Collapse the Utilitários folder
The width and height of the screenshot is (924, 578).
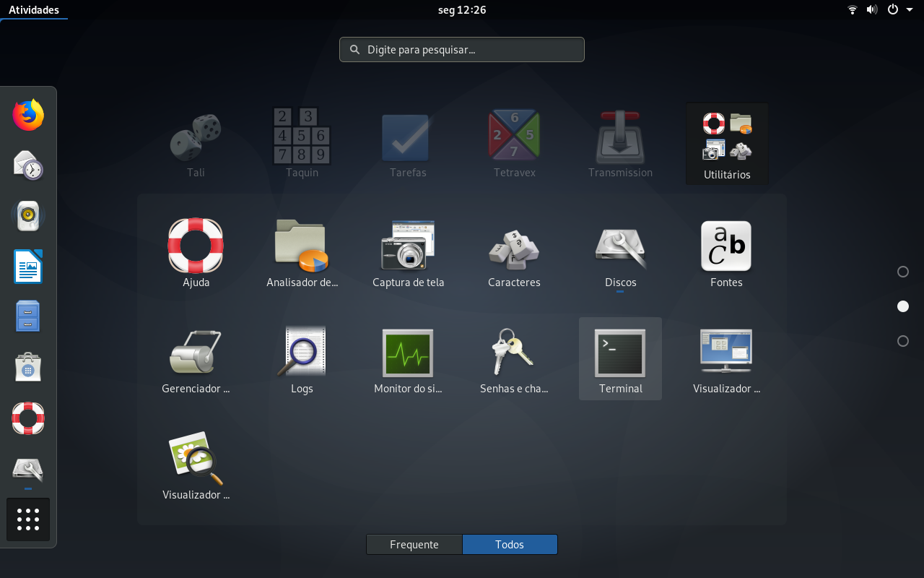pos(727,144)
